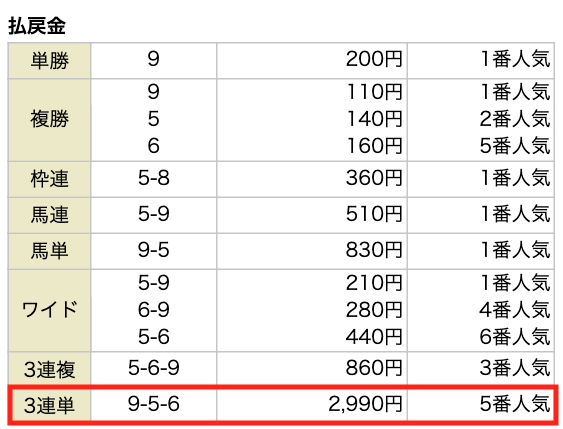Select the 860円 payout value
The width and height of the screenshot is (563, 429).
374,368
